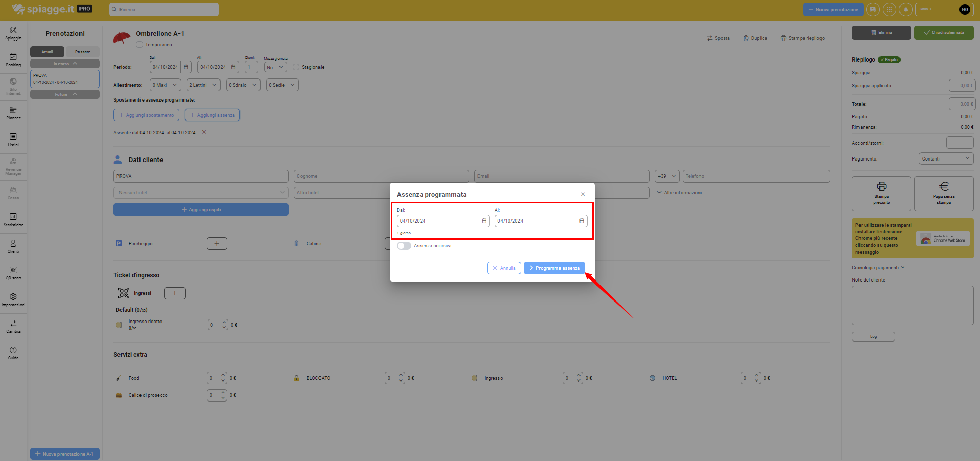Increase the HOTEL quantity stepper
980x461 pixels.
pos(757,375)
